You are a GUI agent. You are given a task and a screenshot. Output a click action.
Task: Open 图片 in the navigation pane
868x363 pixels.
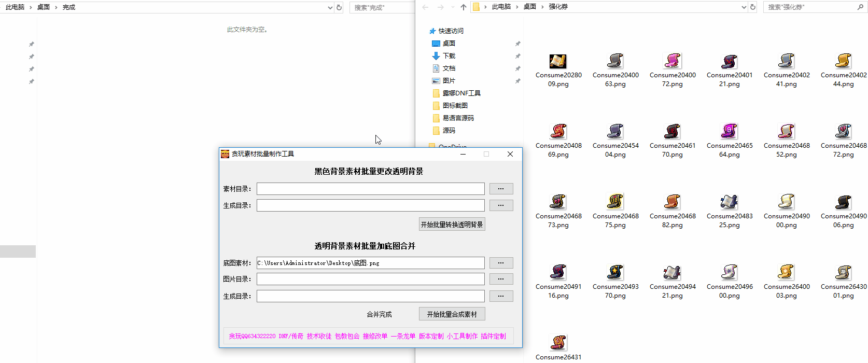click(449, 81)
